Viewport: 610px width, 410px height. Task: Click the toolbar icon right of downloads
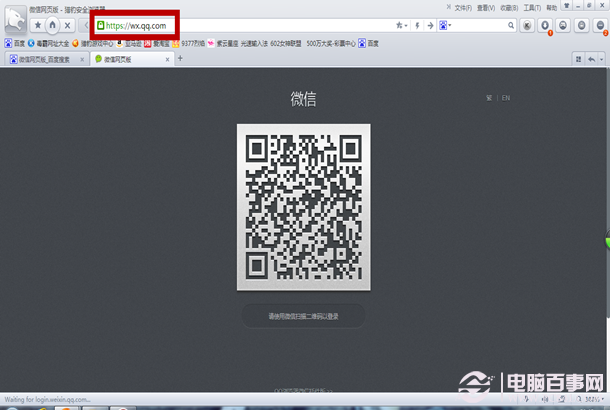pyautogui.click(x=563, y=26)
